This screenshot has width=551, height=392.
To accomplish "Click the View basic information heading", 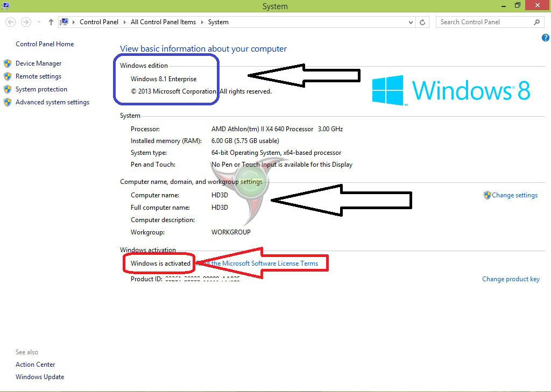I will click(203, 49).
